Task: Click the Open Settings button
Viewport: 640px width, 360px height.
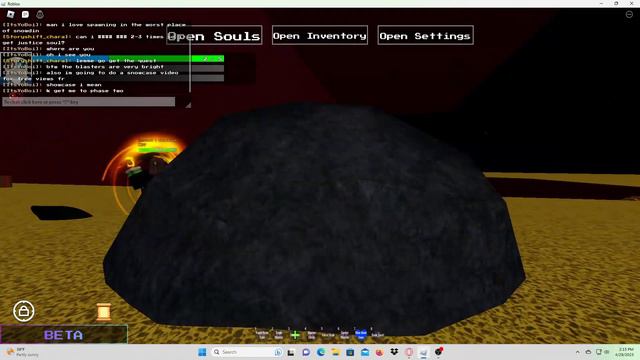Action: point(425,36)
